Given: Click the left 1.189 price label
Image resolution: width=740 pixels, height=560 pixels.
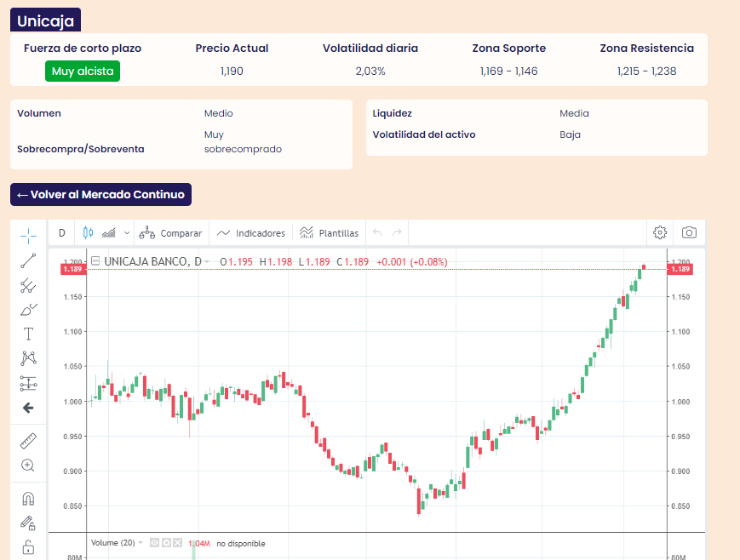Looking at the screenshot, I should coord(72,269).
